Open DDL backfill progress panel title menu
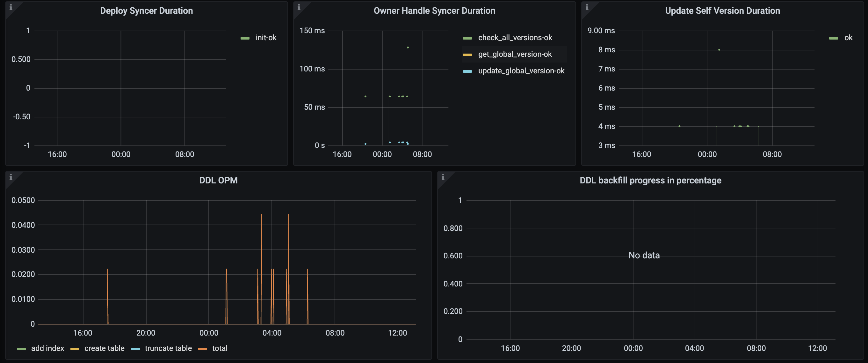This screenshot has width=868, height=363. (x=650, y=181)
